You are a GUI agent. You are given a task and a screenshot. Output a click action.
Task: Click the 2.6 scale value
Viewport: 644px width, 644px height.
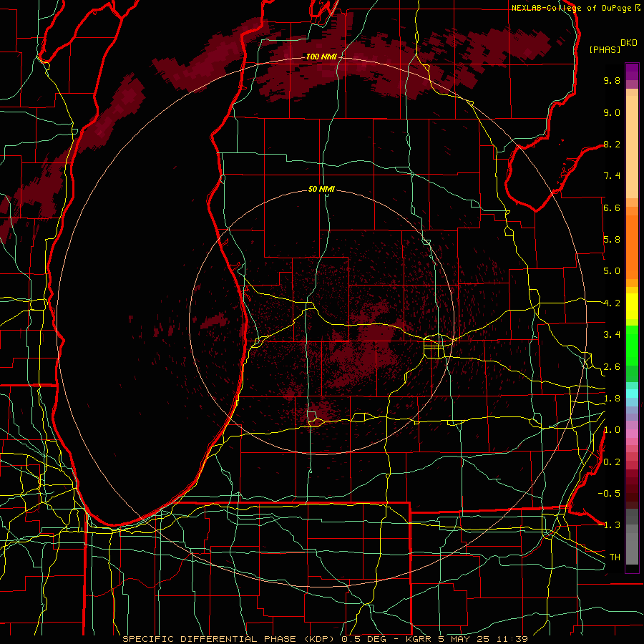612,367
